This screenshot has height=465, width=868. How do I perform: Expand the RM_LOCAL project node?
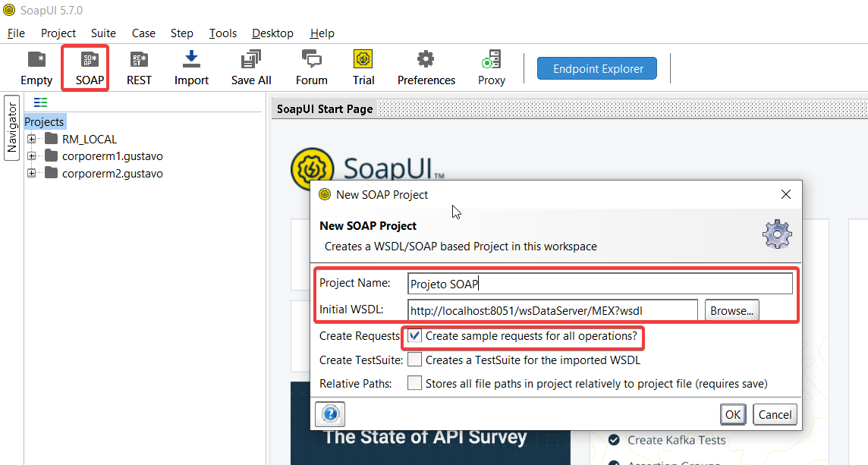click(32, 139)
